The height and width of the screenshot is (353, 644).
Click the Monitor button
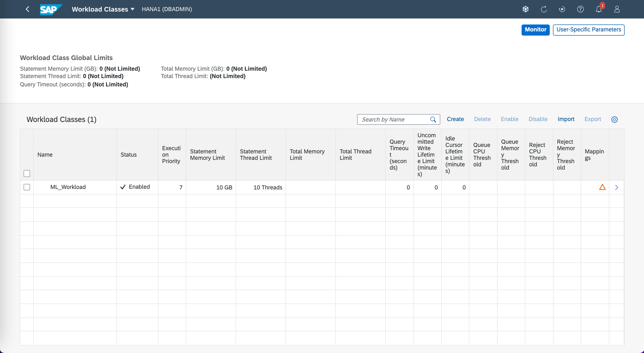pos(535,30)
